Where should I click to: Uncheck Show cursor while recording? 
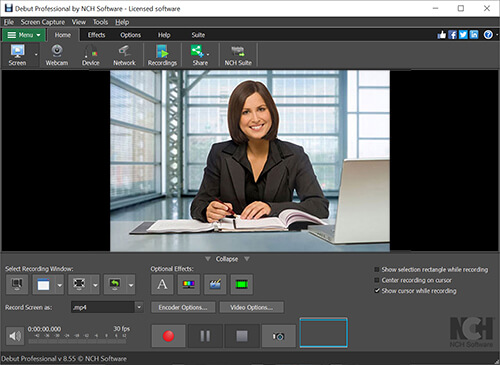coord(377,291)
